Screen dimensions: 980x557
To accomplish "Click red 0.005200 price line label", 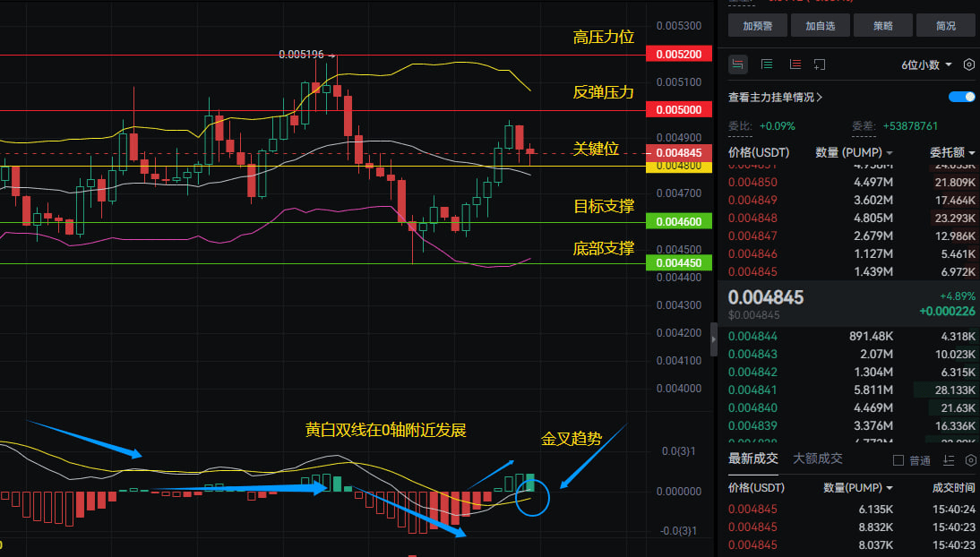I will coord(679,55).
